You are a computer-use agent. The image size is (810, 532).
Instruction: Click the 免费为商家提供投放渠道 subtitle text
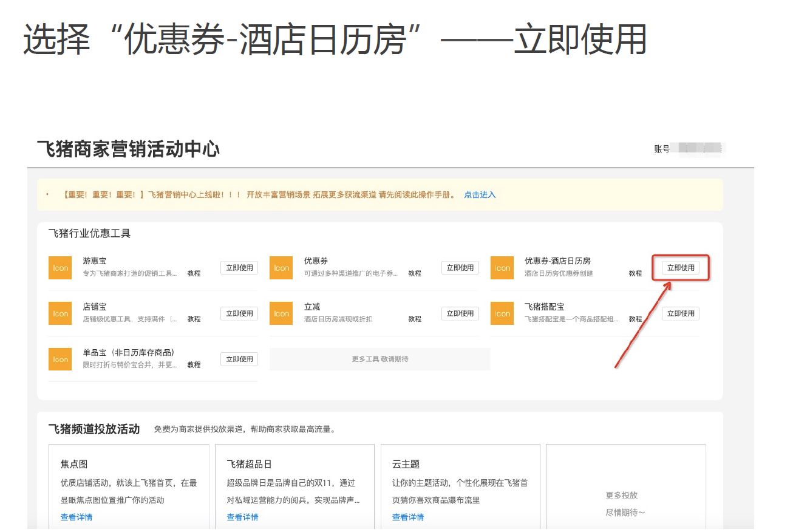click(245, 429)
